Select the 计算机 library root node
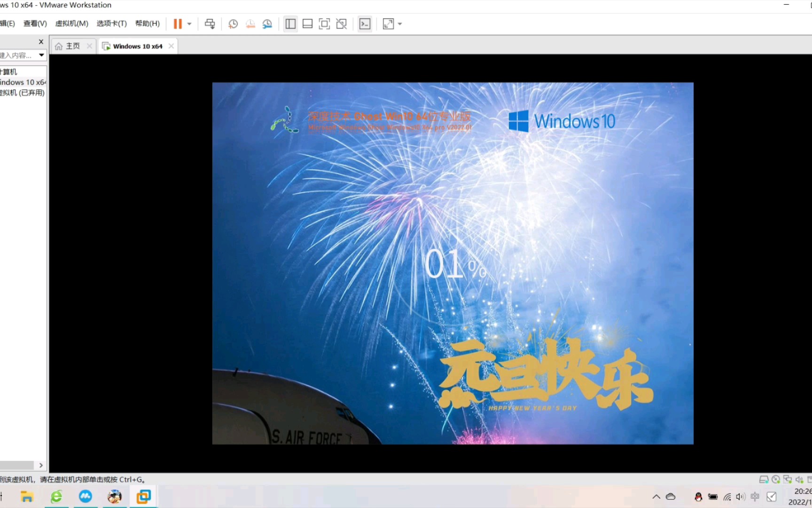This screenshot has width=812, height=508. (x=9, y=71)
